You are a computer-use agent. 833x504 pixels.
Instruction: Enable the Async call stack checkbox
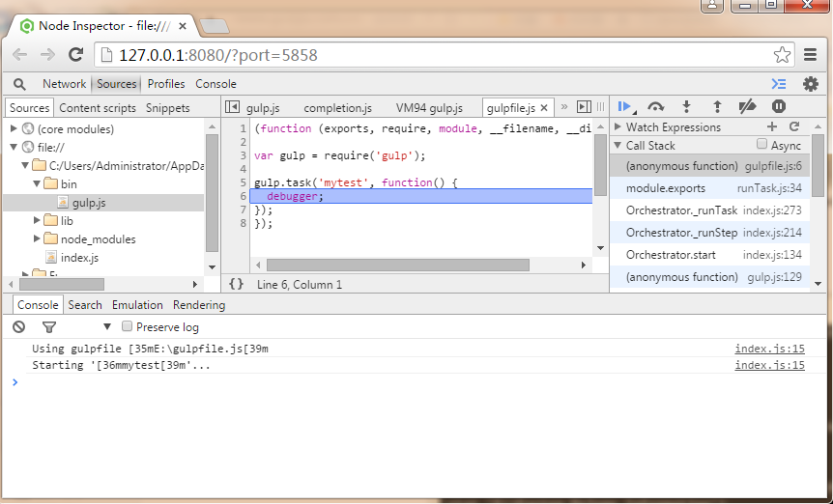[x=762, y=146]
